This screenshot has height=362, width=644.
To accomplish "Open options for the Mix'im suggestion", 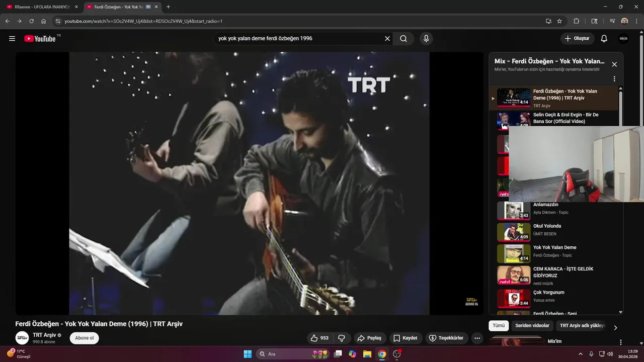I will (x=620, y=342).
